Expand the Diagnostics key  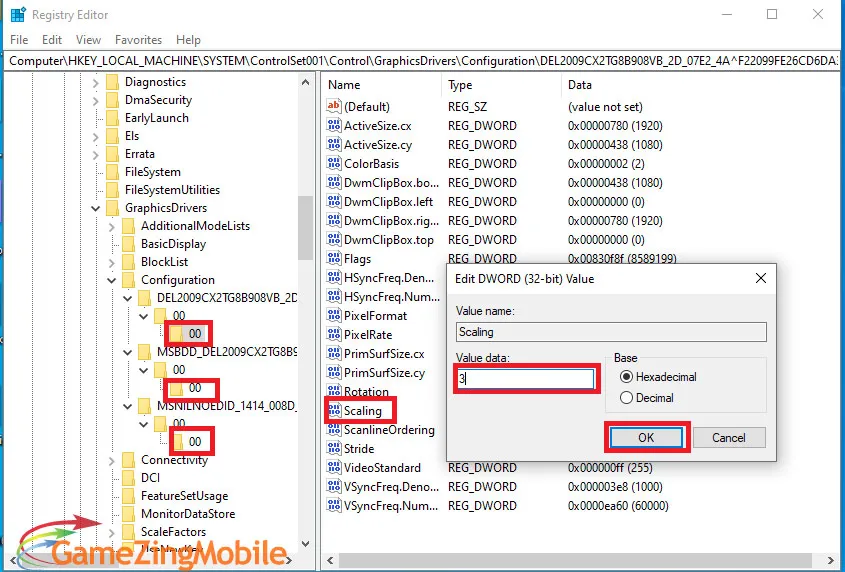tap(95, 82)
